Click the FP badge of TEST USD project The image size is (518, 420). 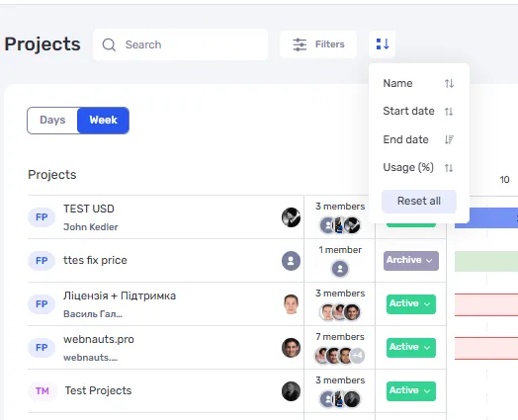pos(42,217)
